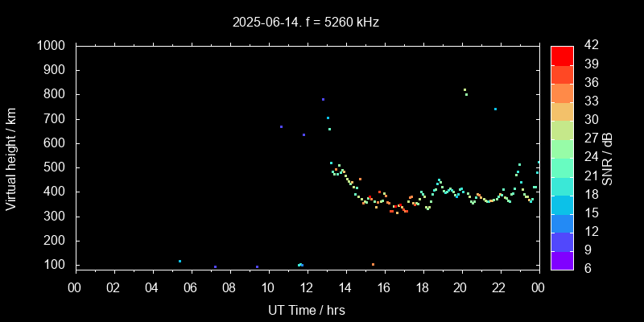Click the plot title showing 2025-06-14 and 5260 kHz
This screenshot has height=322, width=644.
click(306, 23)
